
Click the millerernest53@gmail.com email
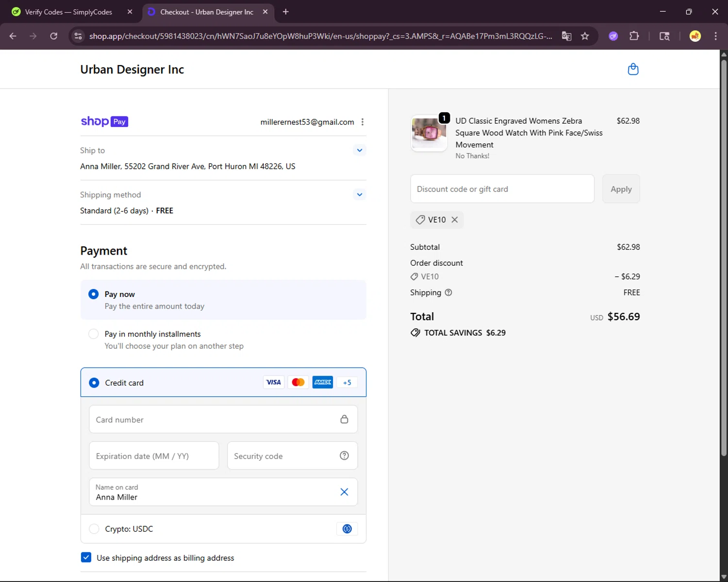click(x=307, y=122)
